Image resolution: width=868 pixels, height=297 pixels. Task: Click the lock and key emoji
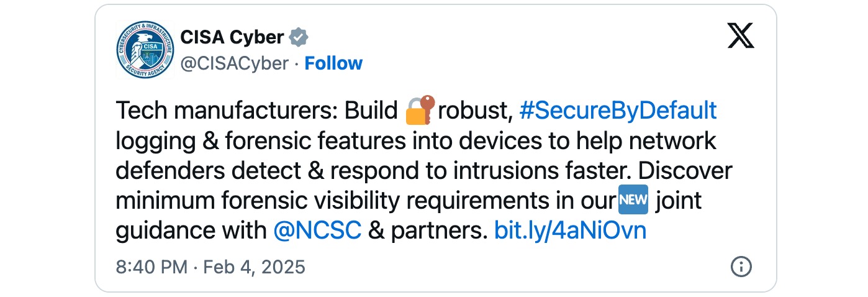click(420, 111)
